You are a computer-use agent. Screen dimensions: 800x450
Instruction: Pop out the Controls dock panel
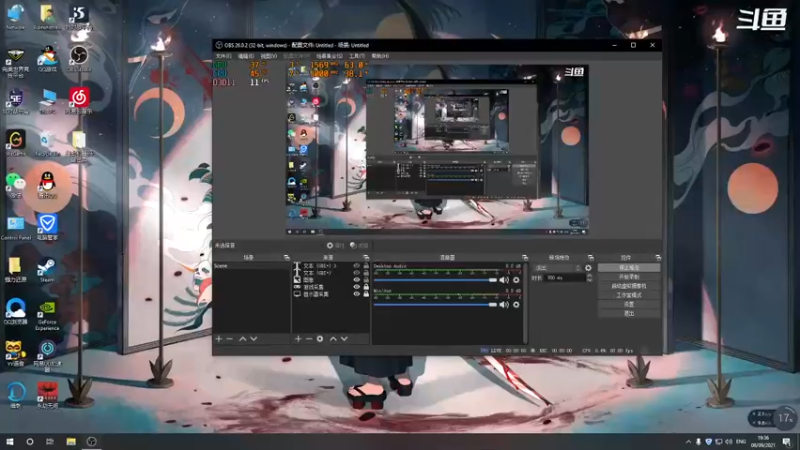tap(658, 258)
